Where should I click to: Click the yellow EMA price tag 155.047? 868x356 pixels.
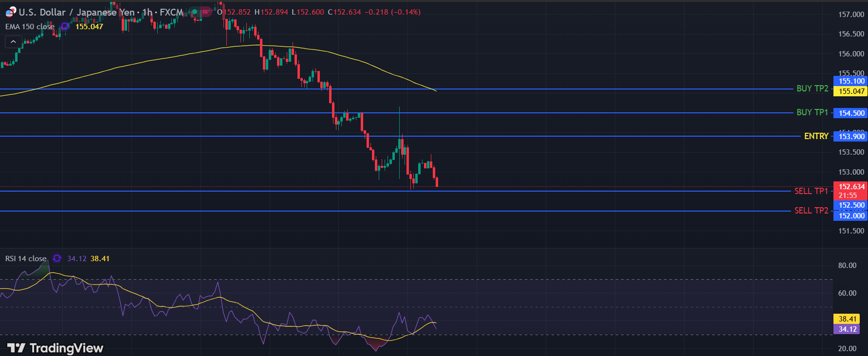pyautogui.click(x=851, y=91)
